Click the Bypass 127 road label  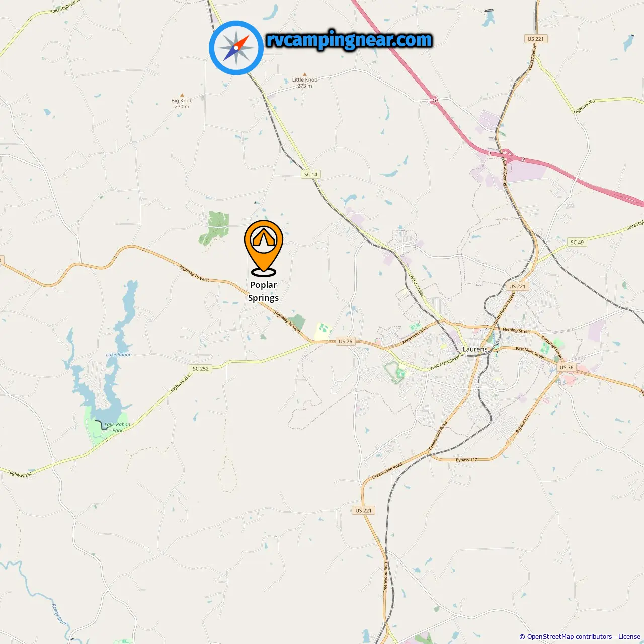(x=466, y=460)
